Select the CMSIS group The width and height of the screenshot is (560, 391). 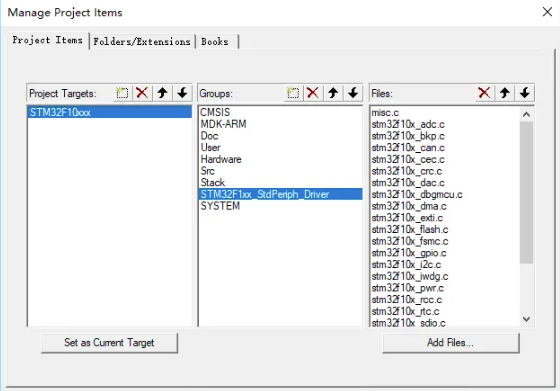[280, 112]
